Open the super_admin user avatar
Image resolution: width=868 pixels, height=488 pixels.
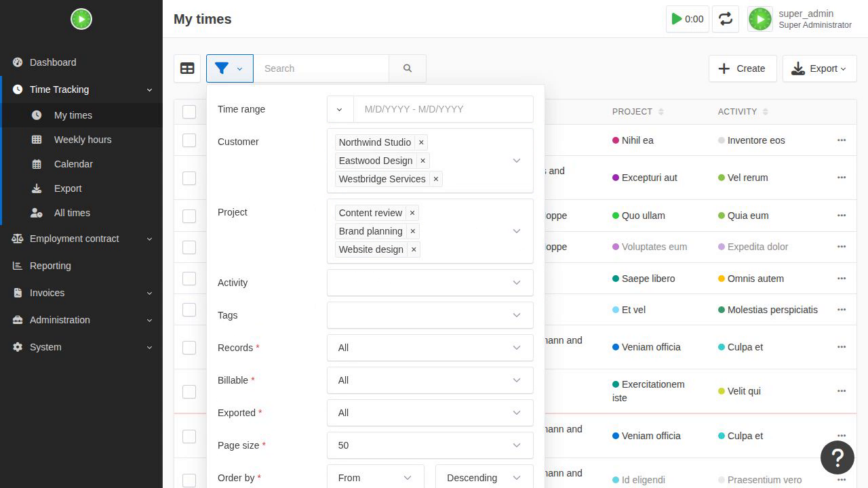tap(760, 19)
